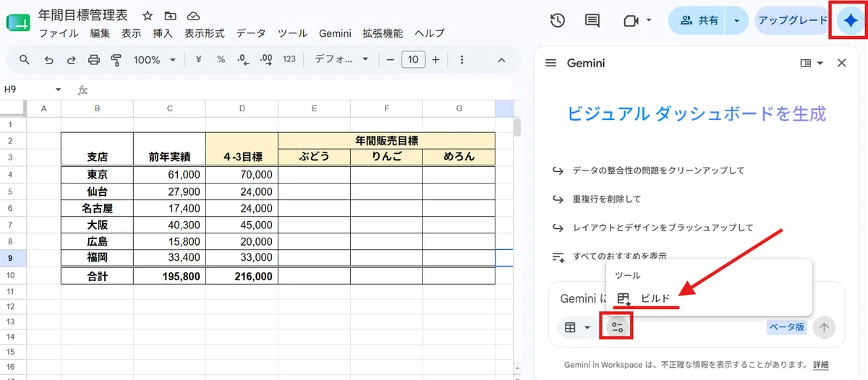Expand share options arrow
868x380 pixels.
(x=736, y=21)
